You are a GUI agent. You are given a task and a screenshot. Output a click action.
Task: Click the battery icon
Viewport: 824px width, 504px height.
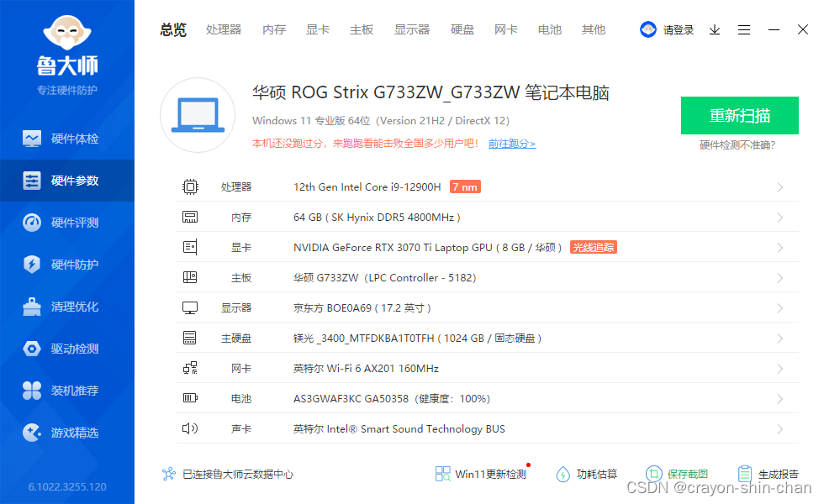click(190, 398)
